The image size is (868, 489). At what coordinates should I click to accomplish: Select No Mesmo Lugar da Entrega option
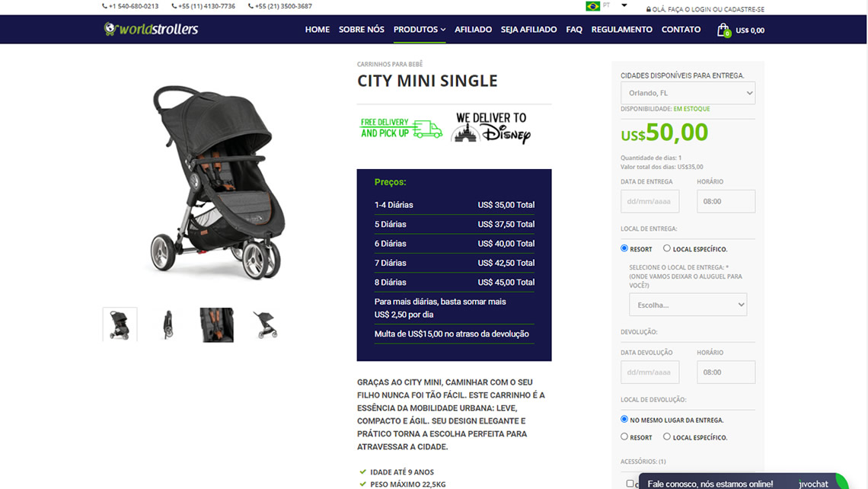pyautogui.click(x=624, y=419)
